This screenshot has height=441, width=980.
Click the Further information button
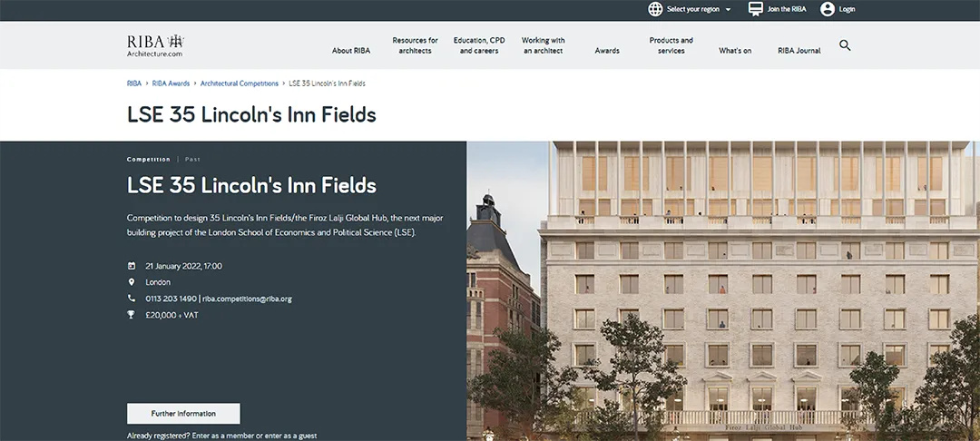point(183,414)
